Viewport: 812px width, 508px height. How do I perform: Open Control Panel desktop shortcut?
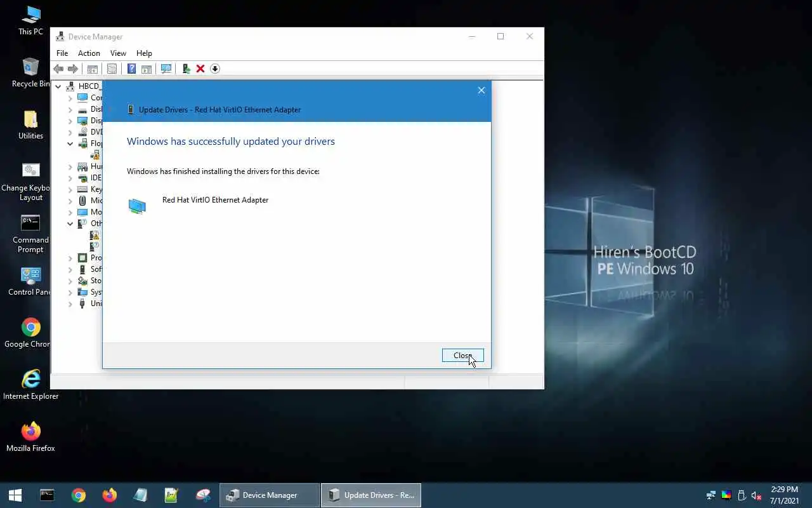pos(30,281)
